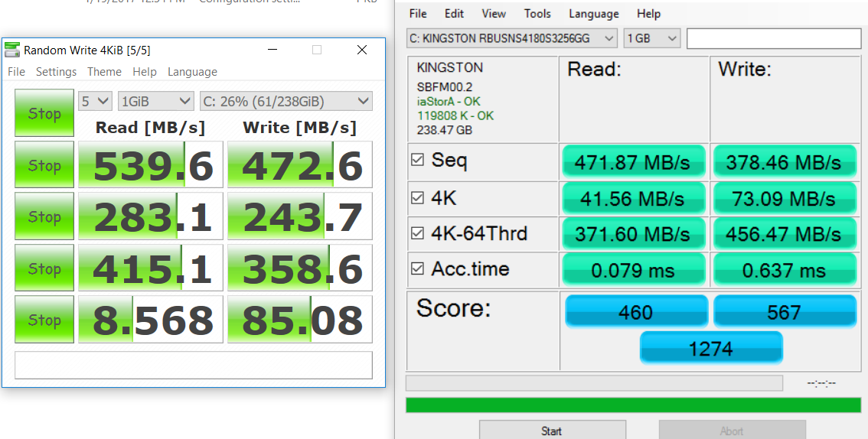The height and width of the screenshot is (439, 868).
Task: Expand the C: 26% (61/238GiB) drive dropdown
Action: click(x=286, y=101)
